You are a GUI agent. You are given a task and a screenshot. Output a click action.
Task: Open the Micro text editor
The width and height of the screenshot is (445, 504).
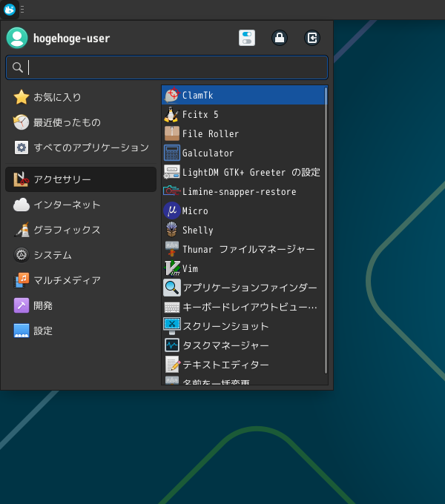point(195,211)
